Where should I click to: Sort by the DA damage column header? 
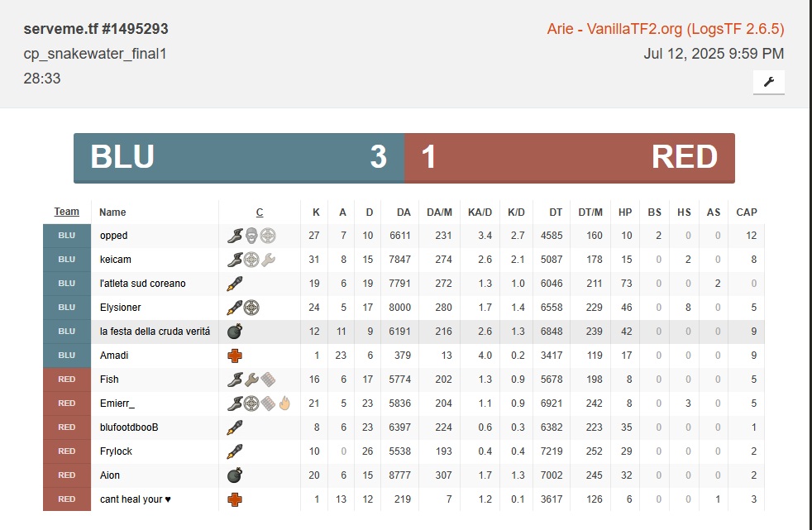coord(404,212)
